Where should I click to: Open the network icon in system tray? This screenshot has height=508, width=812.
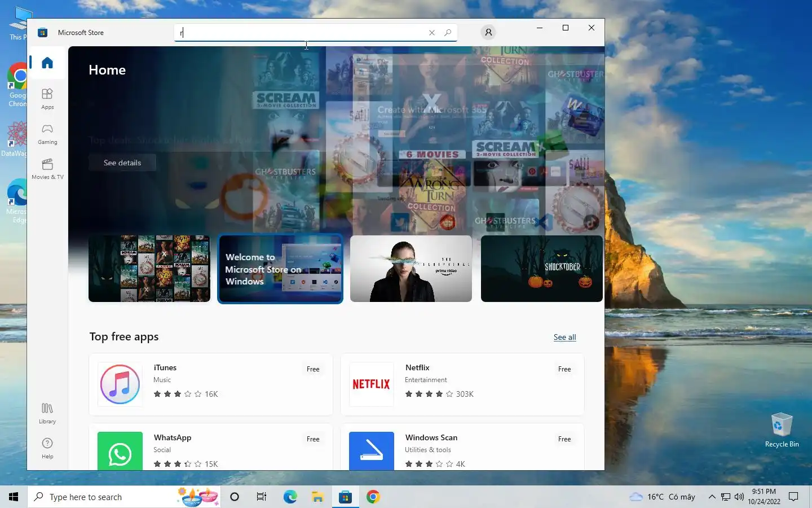[726, 497]
